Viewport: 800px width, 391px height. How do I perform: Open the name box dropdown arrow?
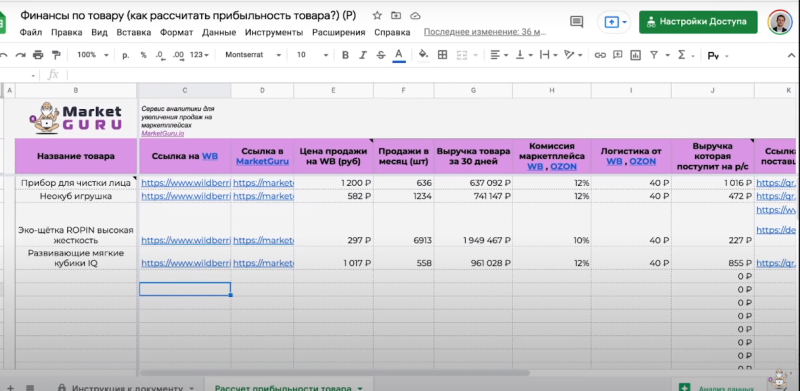point(33,76)
